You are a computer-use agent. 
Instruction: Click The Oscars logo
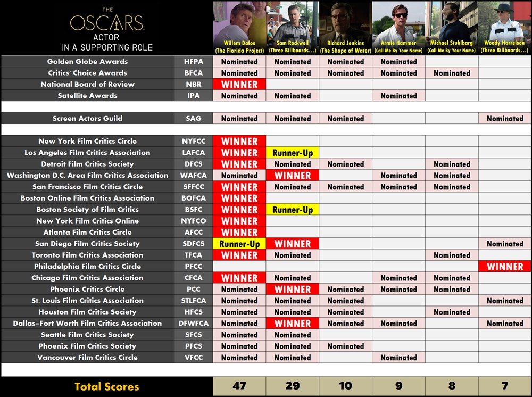[107, 20]
